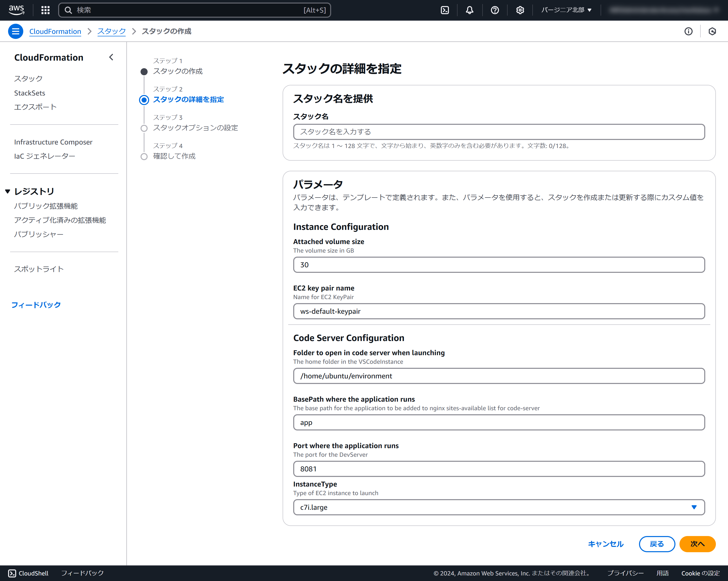The image size is (728, 581).
Task: Collapse the CloudFormation side navigation chevron
Action: pos(111,57)
